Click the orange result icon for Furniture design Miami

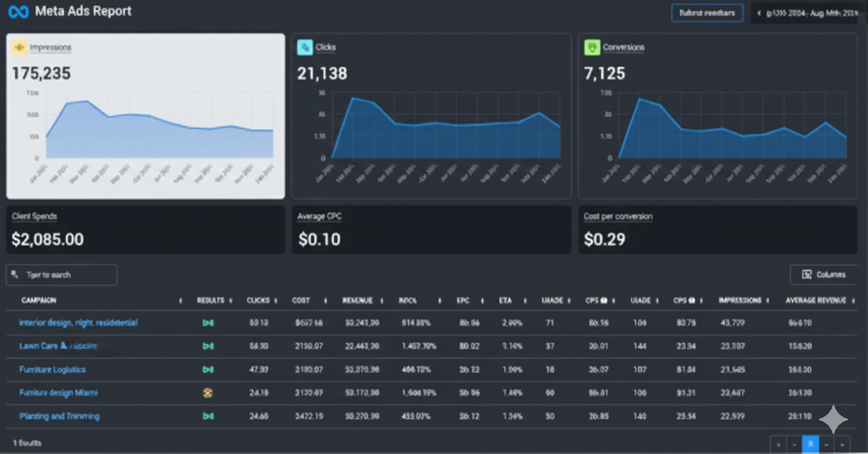208,393
